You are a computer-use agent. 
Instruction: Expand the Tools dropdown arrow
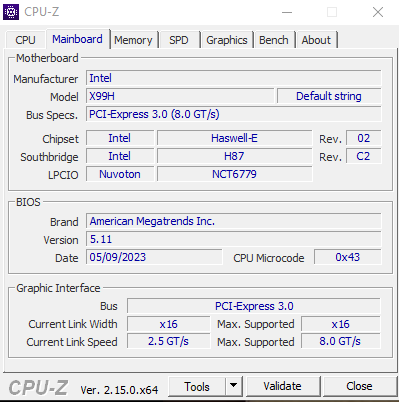[x=234, y=387]
